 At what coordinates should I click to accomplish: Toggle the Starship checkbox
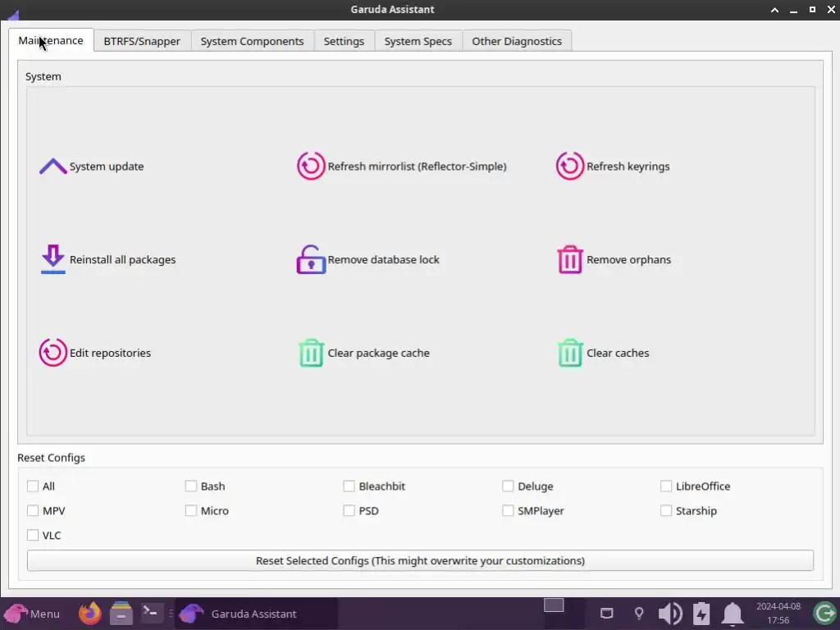pos(666,510)
